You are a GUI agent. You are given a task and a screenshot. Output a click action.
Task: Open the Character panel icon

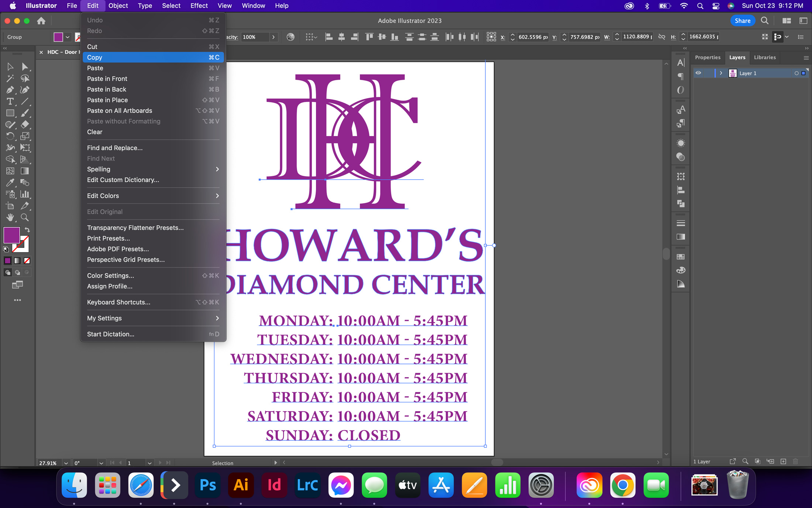(681, 62)
